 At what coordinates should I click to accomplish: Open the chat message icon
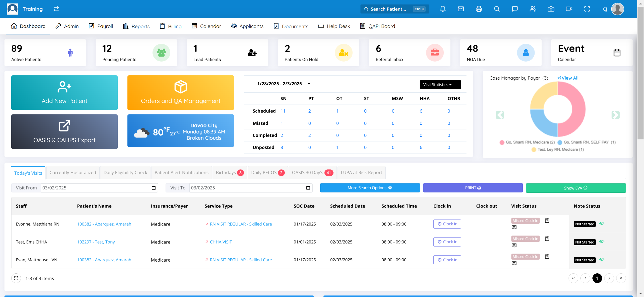(515, 9)
